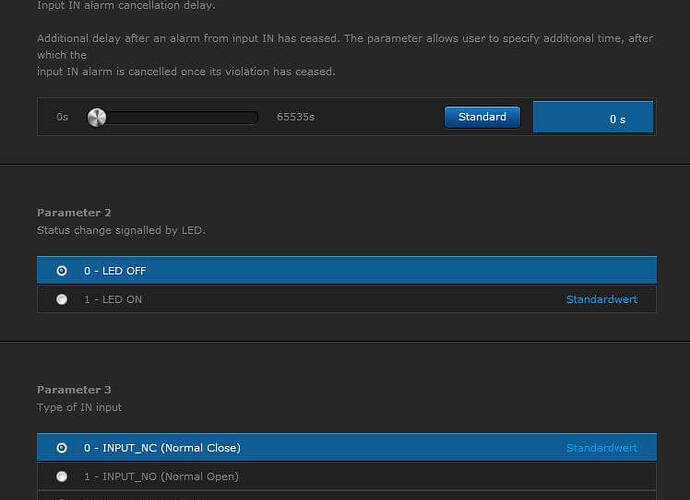This screenshot has height=500, width=690.
Task: Select the 0 - INPUT_NC Normal Close option
Action: tap(347, 448)
